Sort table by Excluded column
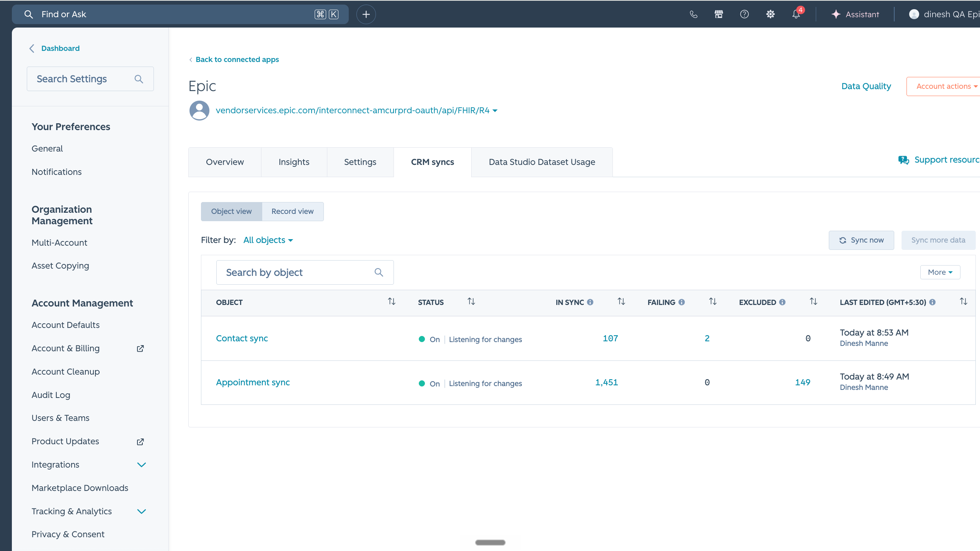The height and width of the screenshot is (551, 980). tap(813, 302)
